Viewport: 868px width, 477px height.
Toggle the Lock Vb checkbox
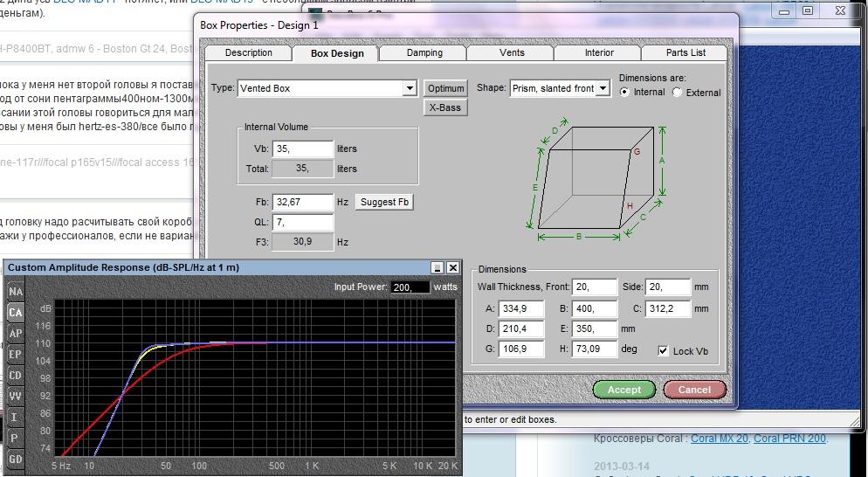point(661,350)
